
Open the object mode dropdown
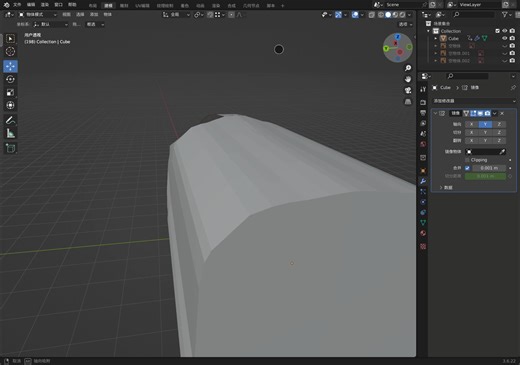click(x=38, y=15)
